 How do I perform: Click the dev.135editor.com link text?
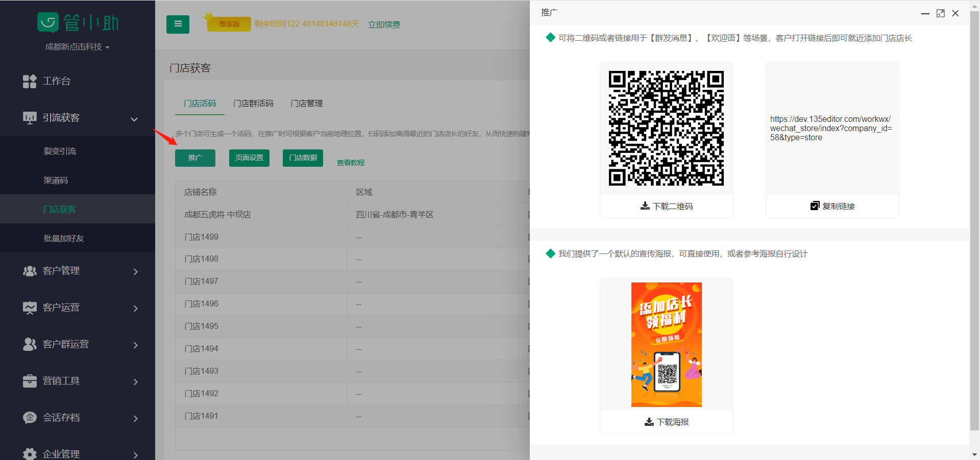pos(831,129)
